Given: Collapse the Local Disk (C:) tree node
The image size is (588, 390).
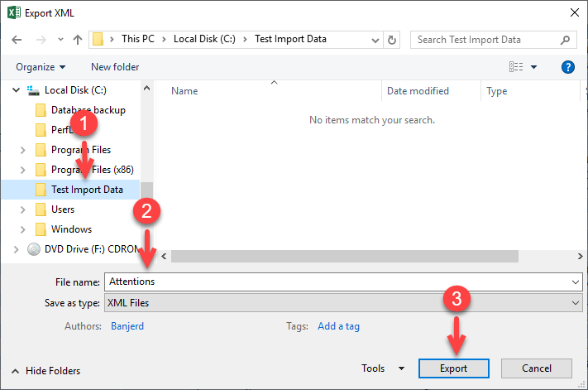Looking at the screenshot, I should (x=16, y=90).
